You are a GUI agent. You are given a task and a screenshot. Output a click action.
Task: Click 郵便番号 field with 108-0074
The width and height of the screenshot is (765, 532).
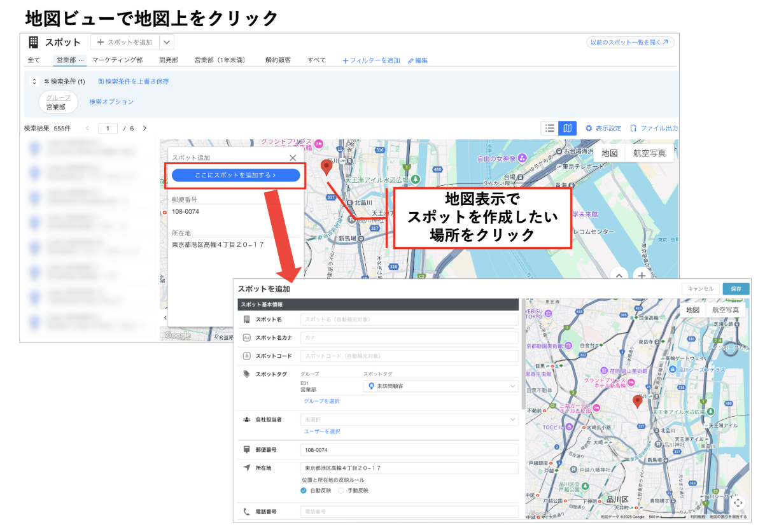coord(409,450)
